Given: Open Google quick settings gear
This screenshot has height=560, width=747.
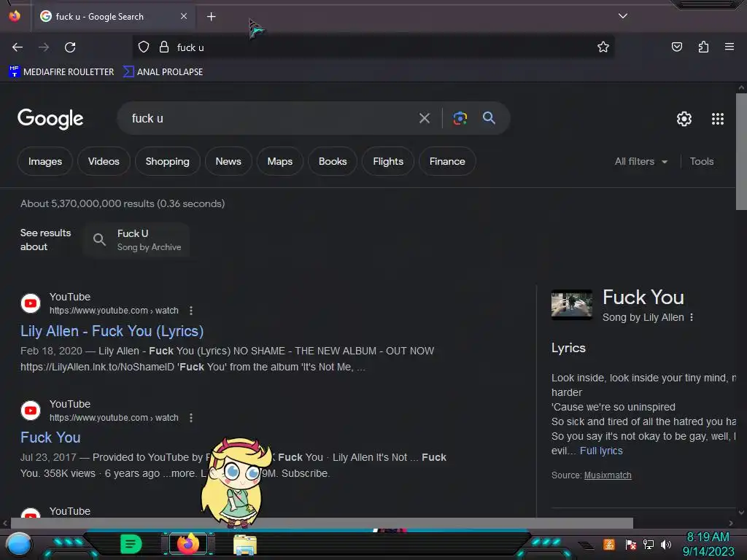Looking at the screenshot, I should pyautogui.click(x=684, y=119).
